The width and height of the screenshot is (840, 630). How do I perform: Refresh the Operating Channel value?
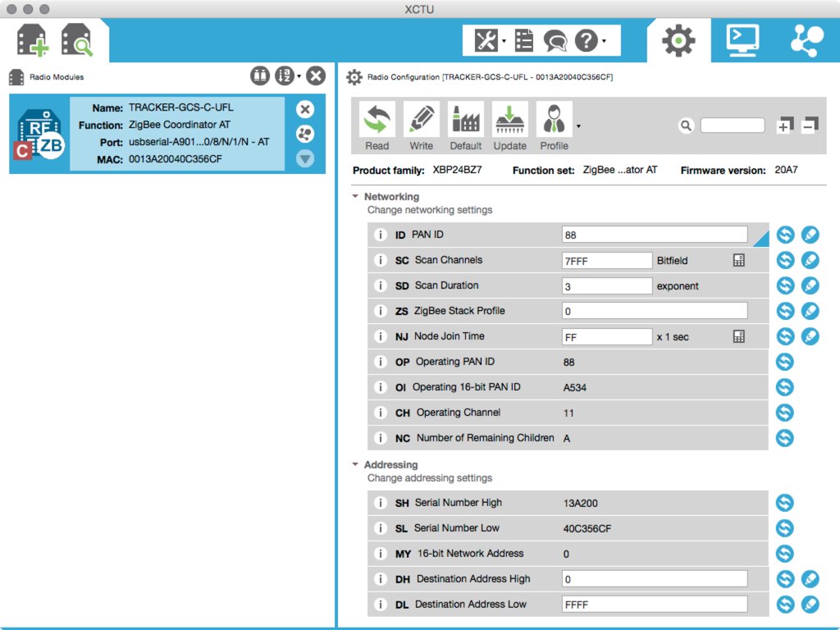785,413
